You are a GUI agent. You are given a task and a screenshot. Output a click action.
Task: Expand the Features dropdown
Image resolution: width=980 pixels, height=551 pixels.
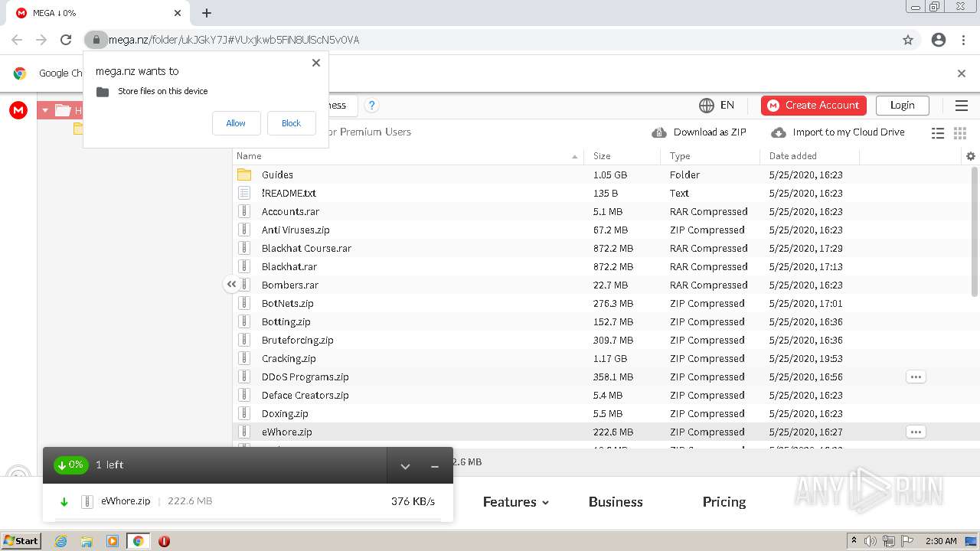pos(516,502)
